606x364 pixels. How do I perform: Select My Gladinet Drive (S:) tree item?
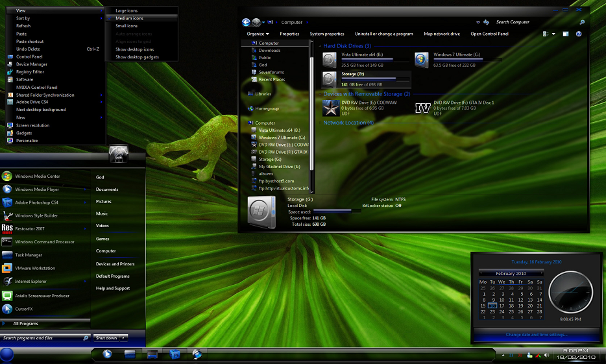click(279, 167)
